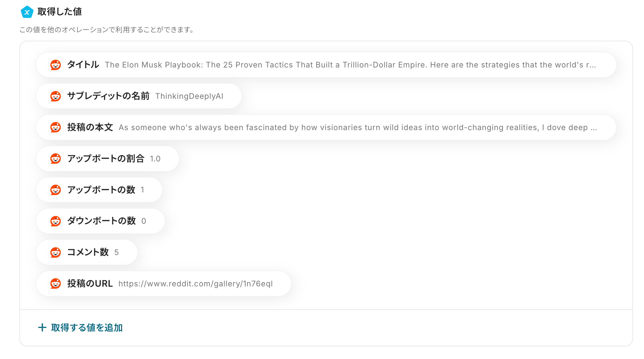Click Reddit icon in タイトル row
644x359 pixels.
pos(56,65)
